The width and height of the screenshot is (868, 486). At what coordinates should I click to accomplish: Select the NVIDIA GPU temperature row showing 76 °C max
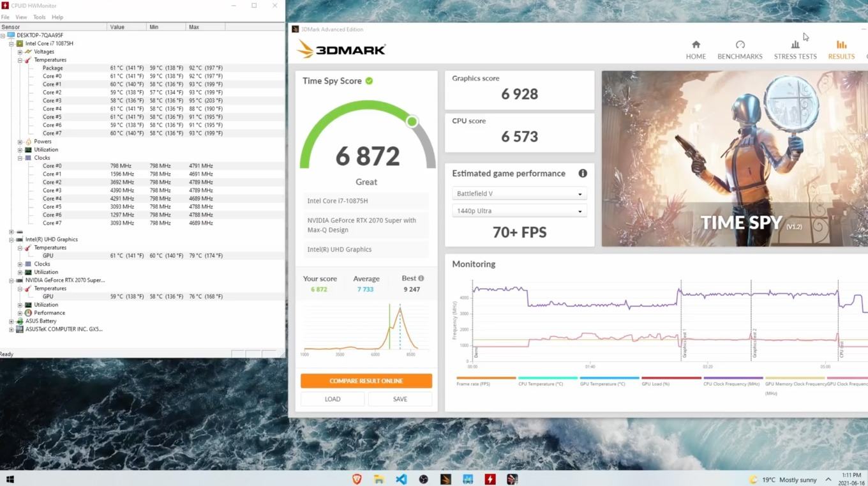[x=142, y=296]
